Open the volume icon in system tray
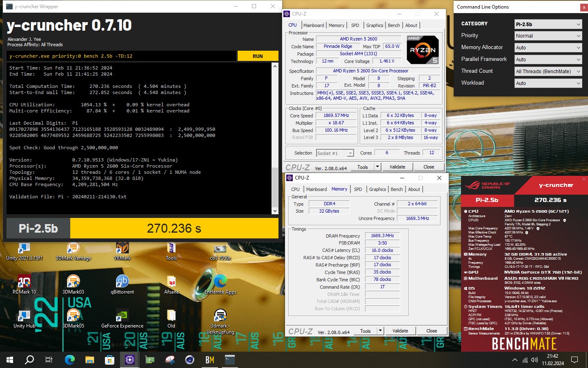 (535, 360)
